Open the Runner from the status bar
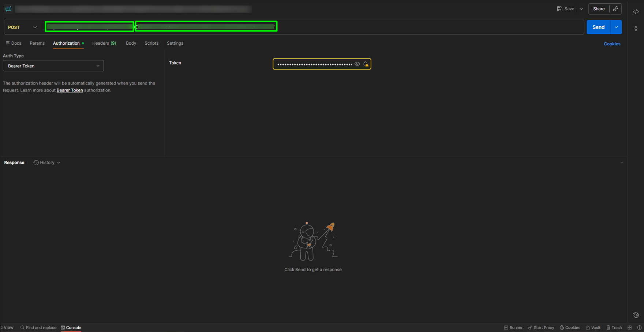644x332 pixels. pyautogui.click(x=513, y=328)
